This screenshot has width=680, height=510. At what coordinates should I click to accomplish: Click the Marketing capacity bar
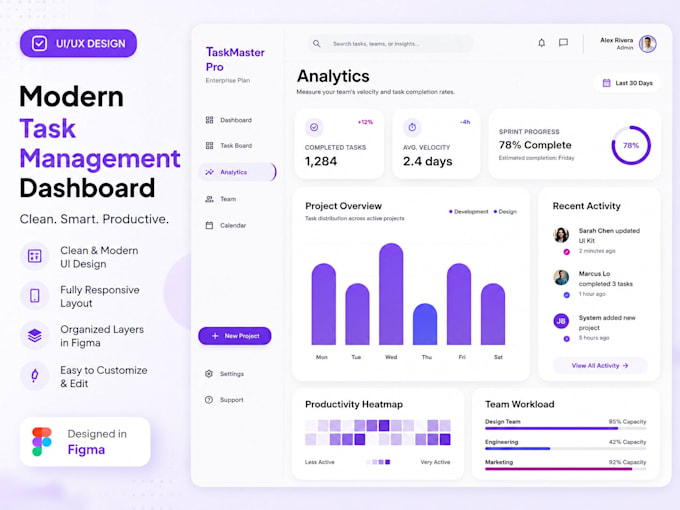(x=566, y=469)
